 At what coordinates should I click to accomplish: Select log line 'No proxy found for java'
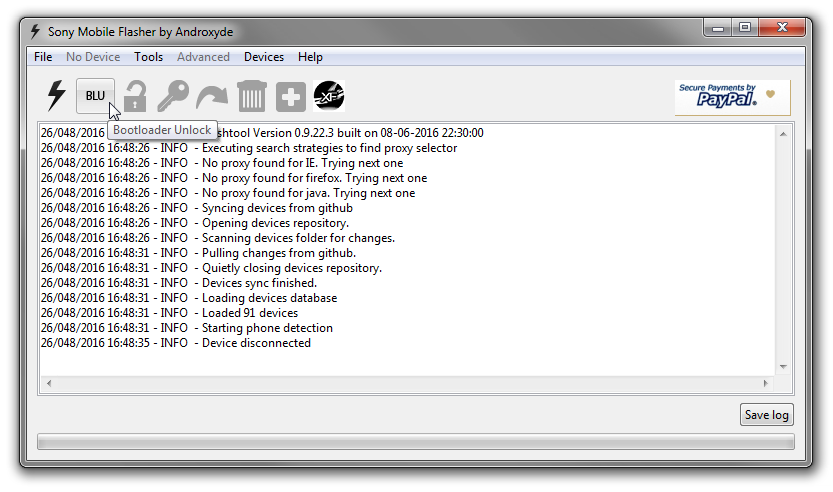(x=228, y=193)
